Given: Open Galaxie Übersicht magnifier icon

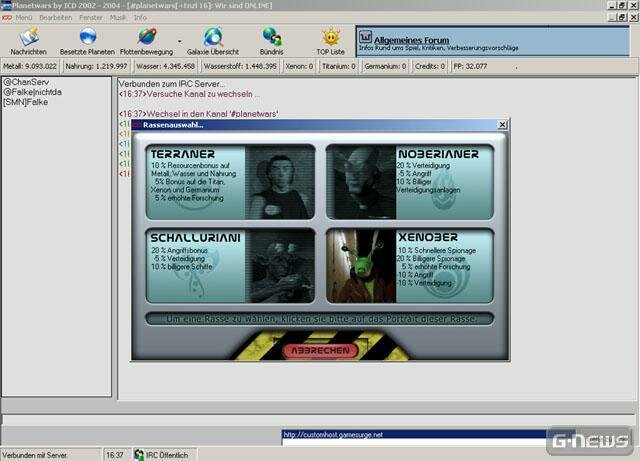Looking at the screenshot, I should 213,37.
